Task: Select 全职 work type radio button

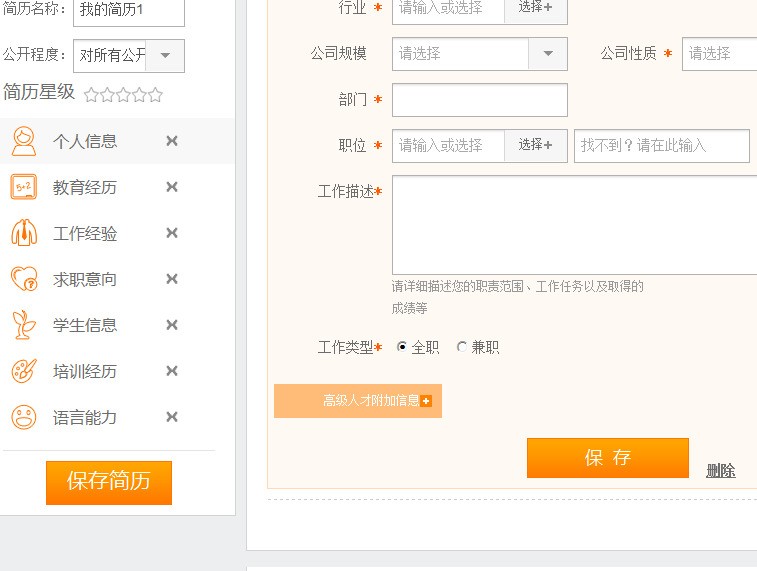Action: (402, 347)
